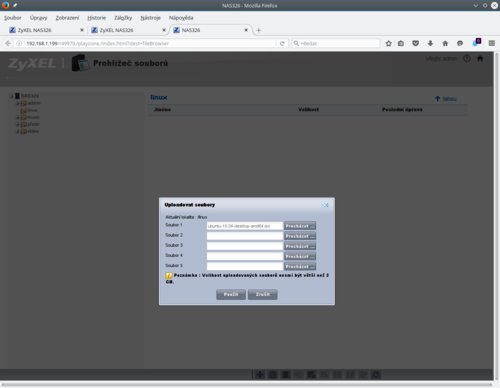Open the Historie menu
This screenshot has width=500, height=388.
tap(97, 18)
